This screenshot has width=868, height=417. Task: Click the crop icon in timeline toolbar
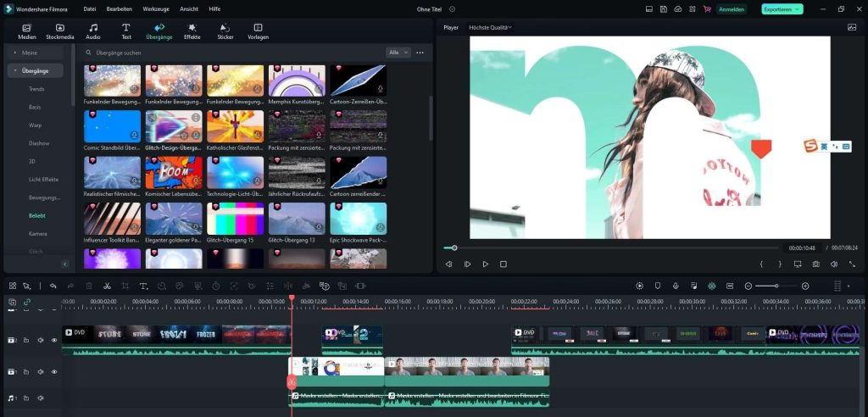click(x=125, y=286)
